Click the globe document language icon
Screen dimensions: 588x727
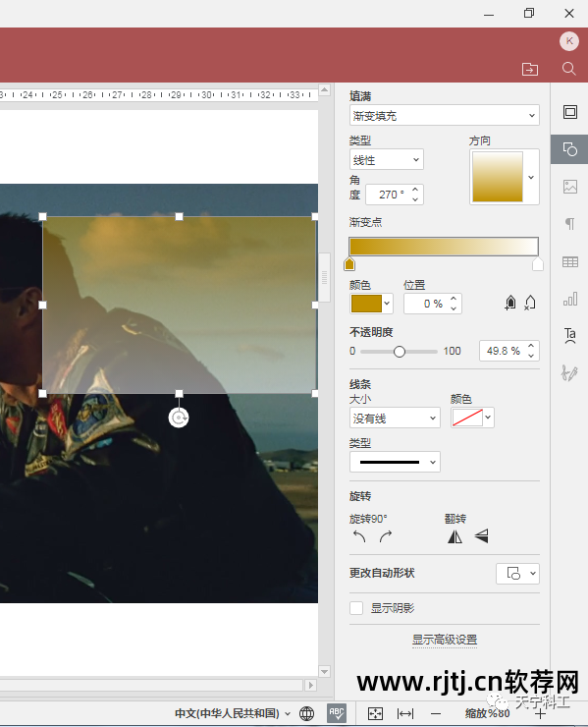click(306, 713)
